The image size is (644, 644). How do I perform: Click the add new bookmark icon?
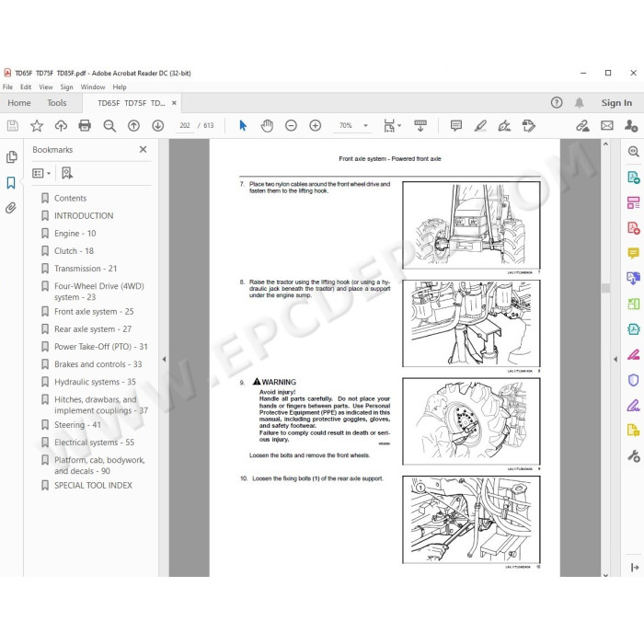coord(67,173)
